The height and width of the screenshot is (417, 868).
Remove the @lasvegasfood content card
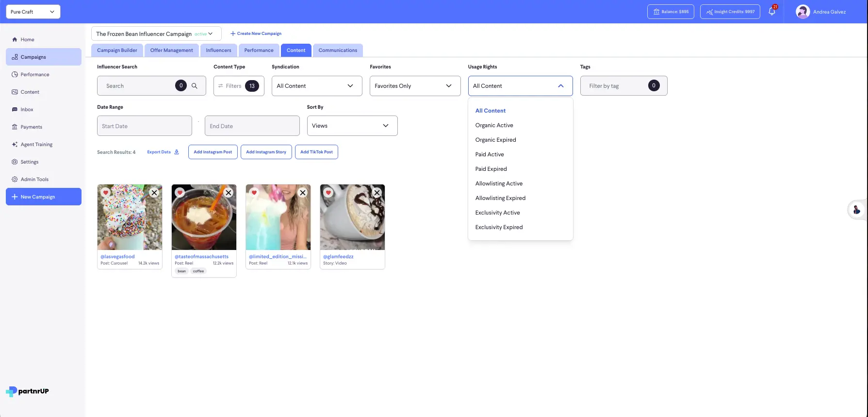click(154, 193)
